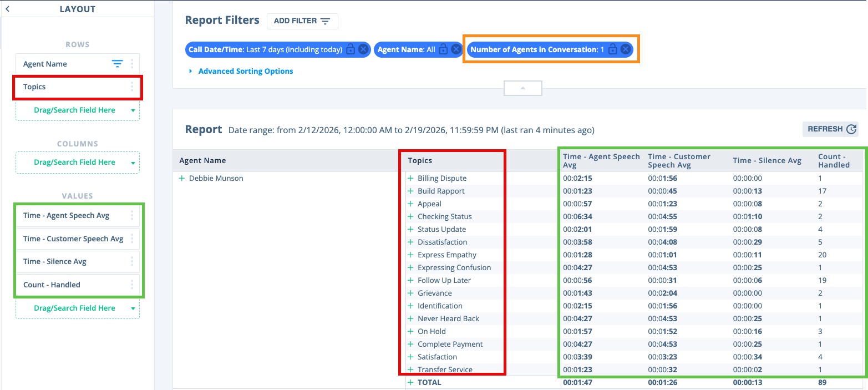Expand the Billing Dispute topic
This screenshot has height=390, width=868.
(411, 179)
